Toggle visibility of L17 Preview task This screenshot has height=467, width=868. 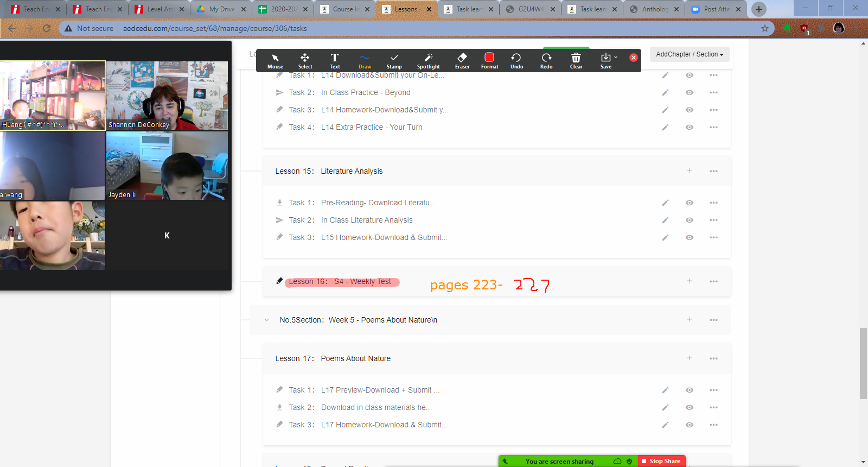tap(690, 390)
